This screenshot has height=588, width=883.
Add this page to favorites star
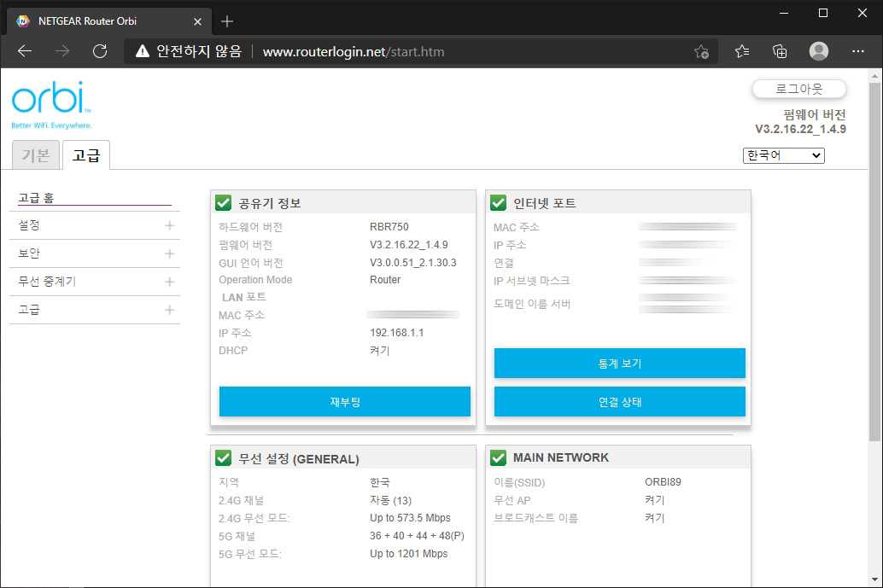[701, 52]
